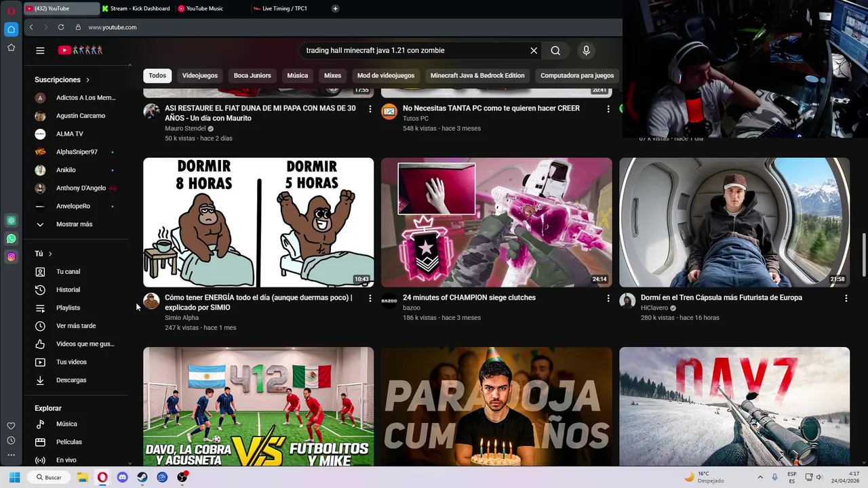
Task: Play the Paradoja Cumpleaños thumbnail
Action: pos(496,407)
